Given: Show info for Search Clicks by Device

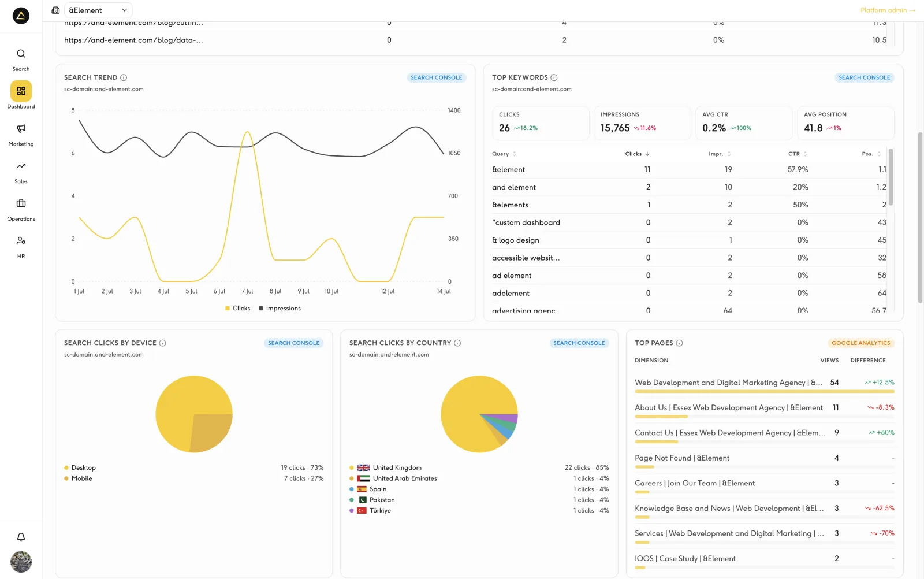Looking at the screenshot, I should 163,343.
